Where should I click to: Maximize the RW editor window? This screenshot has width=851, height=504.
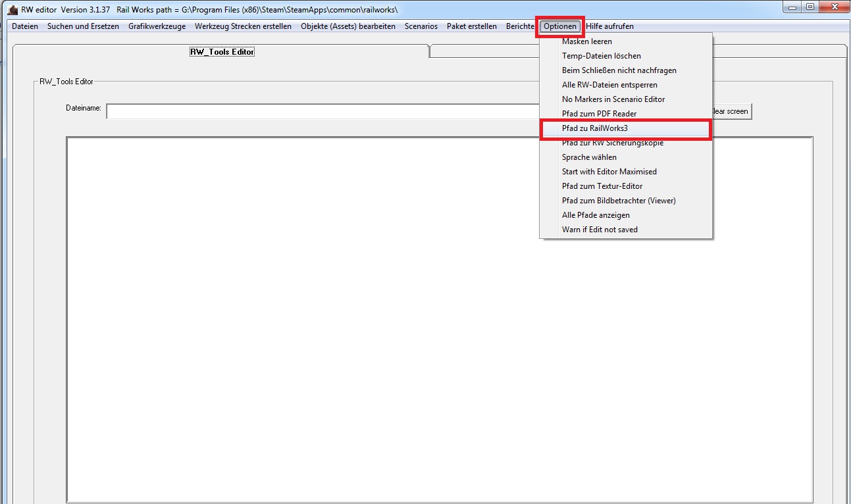click(x=810, y=7)
